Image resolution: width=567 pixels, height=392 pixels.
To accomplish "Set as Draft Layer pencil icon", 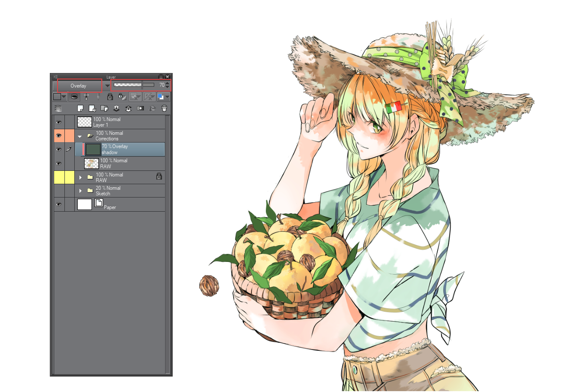I will click(x=98, y=97).
